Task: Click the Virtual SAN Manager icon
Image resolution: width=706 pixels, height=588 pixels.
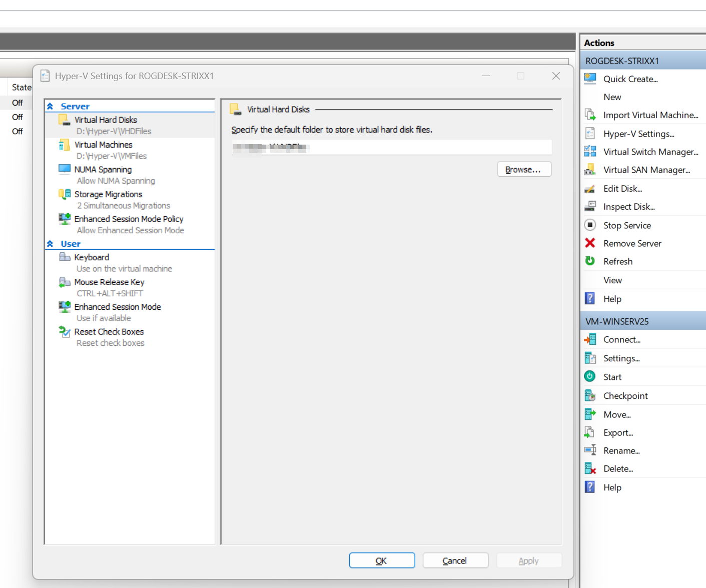Action: [590, 170]
